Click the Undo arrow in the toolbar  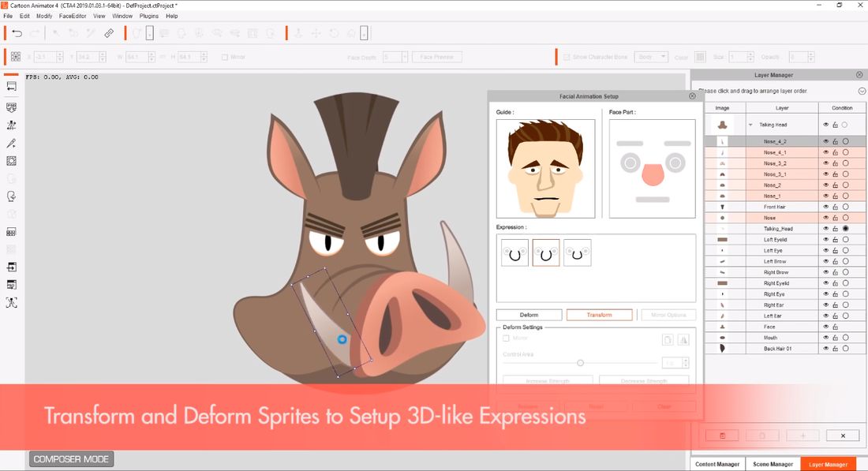point(17,34)
